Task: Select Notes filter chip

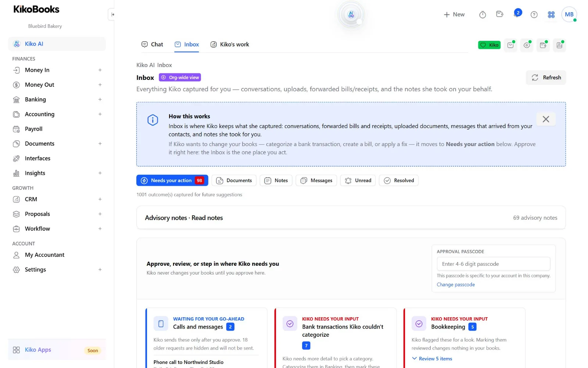Action: (276, 180)
